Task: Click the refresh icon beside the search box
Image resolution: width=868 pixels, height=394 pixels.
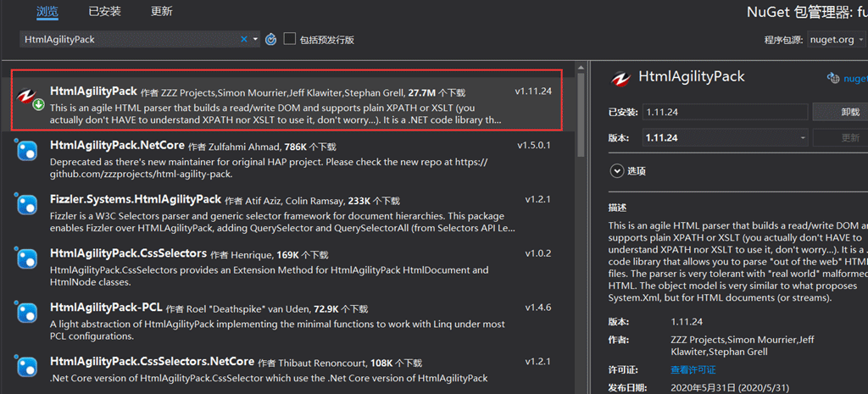Action: tap(271, 39)
